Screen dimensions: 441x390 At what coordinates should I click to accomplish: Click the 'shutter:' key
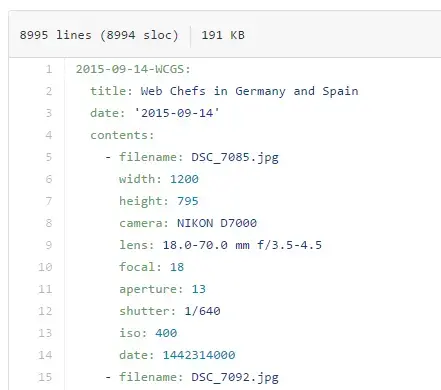pos(148,311)
